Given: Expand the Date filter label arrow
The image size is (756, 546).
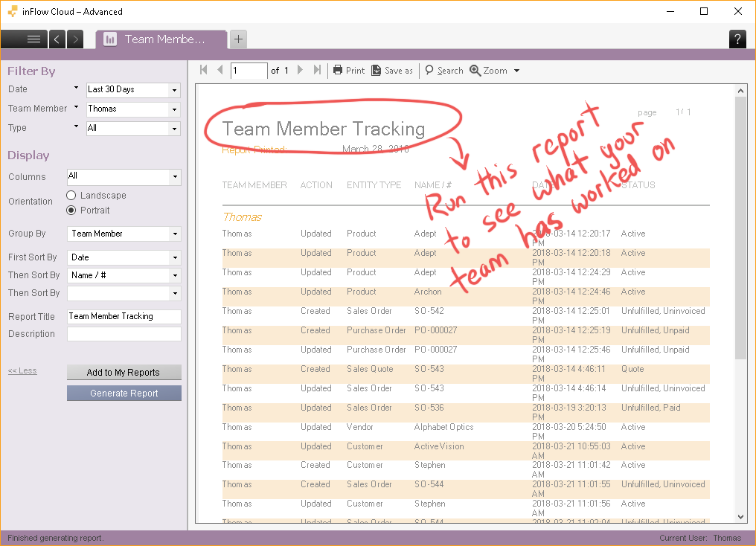Looking at the screenshot, I should tap(76, 88).
